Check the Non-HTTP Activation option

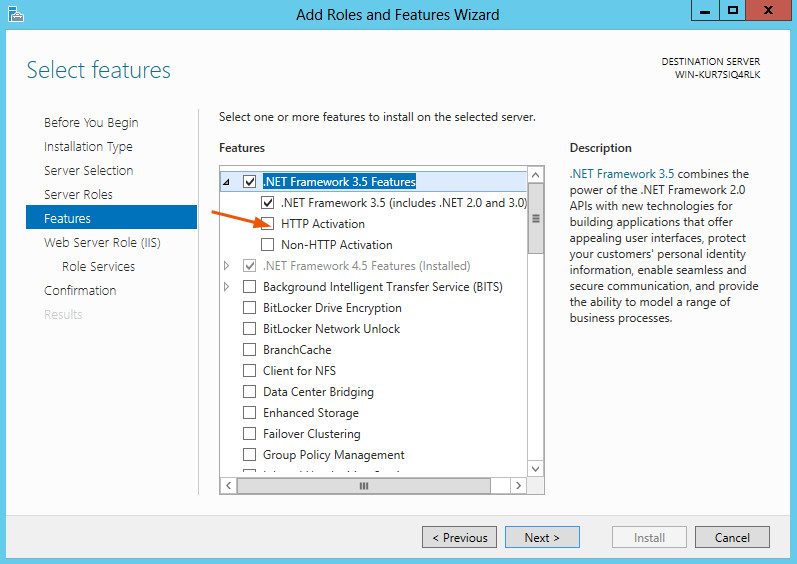(267, 245)
